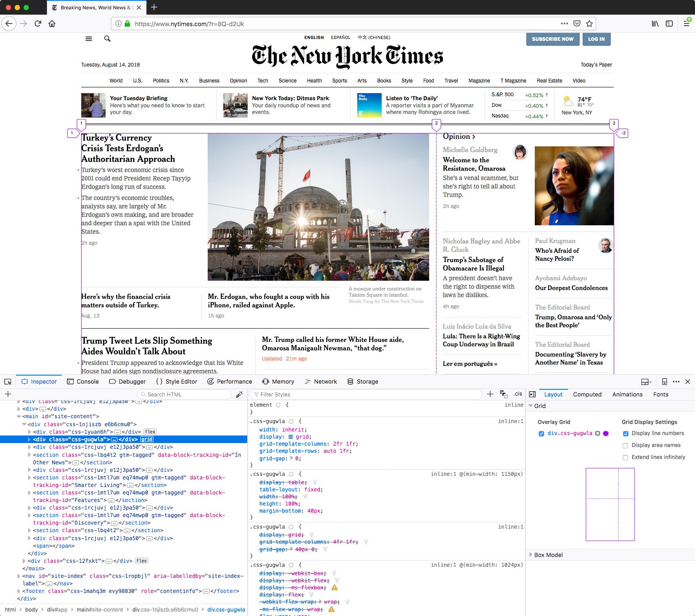Open the Performance tab
Viewport: 695px width, 616px height.
(x=230, y=381)
